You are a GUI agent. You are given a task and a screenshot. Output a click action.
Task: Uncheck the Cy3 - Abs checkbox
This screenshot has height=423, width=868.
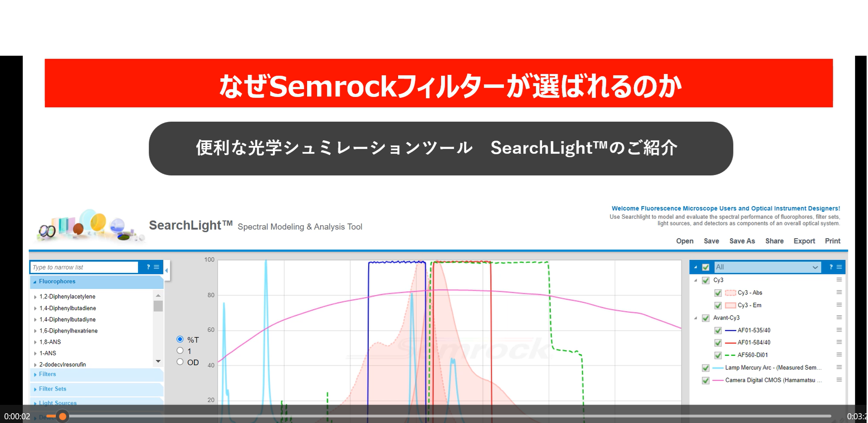pyautogui.click(x=718, y=293)
